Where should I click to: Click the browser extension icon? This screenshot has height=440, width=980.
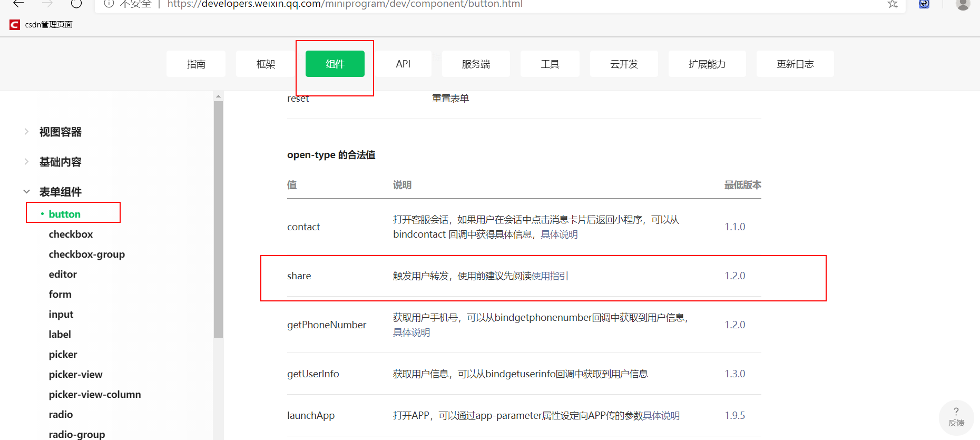(924, 4)
